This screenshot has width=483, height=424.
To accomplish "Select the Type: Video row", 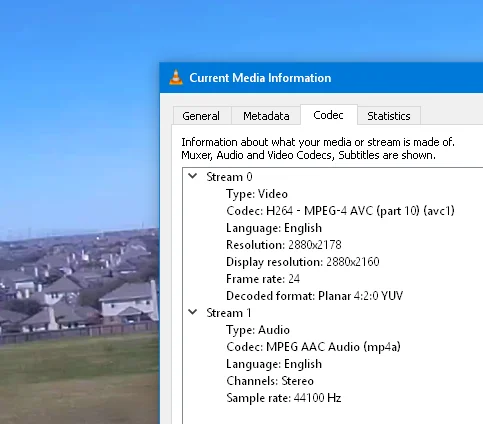I will tap(257, 194).
